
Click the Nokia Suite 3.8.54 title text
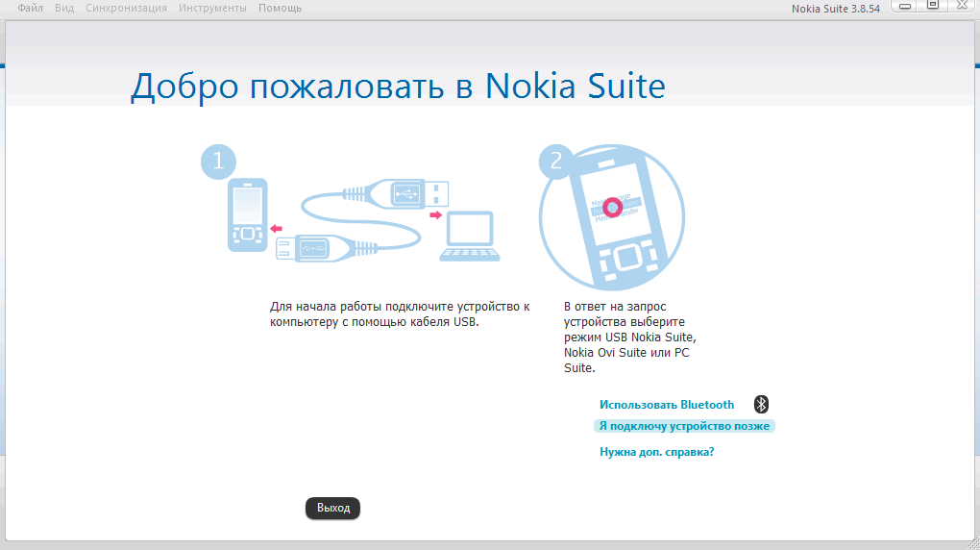coord(835,9)
